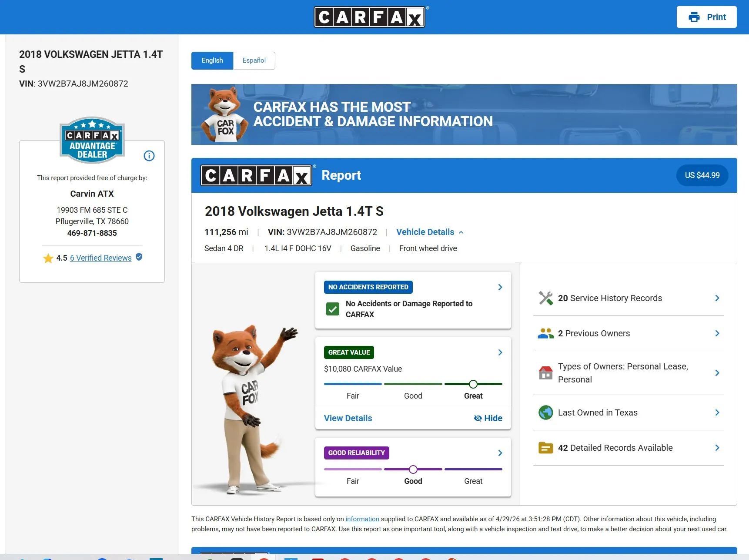Click the Front wheel drive text
Viewport: 749px width, 560px height.
428,248
